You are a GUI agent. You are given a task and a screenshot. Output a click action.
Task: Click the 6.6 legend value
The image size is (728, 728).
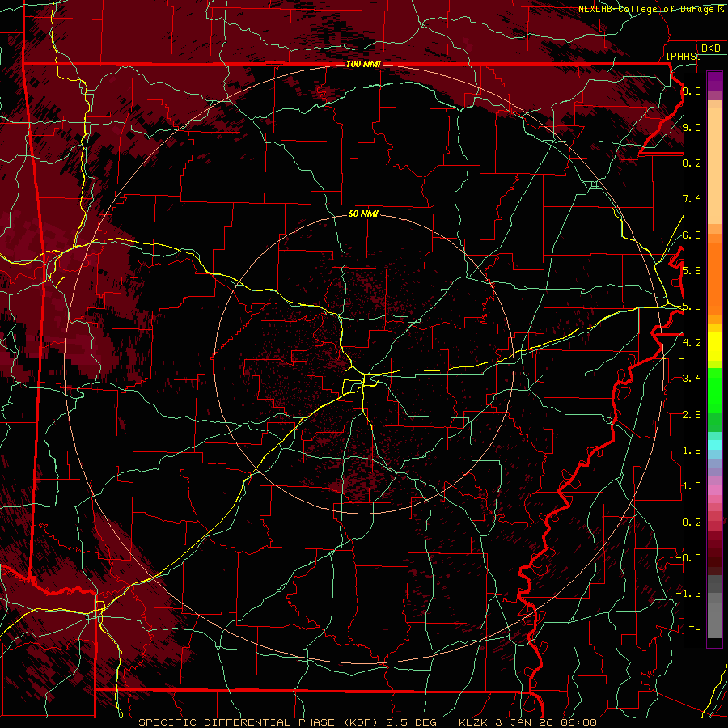pyautogui.click(x=692, y=235)
